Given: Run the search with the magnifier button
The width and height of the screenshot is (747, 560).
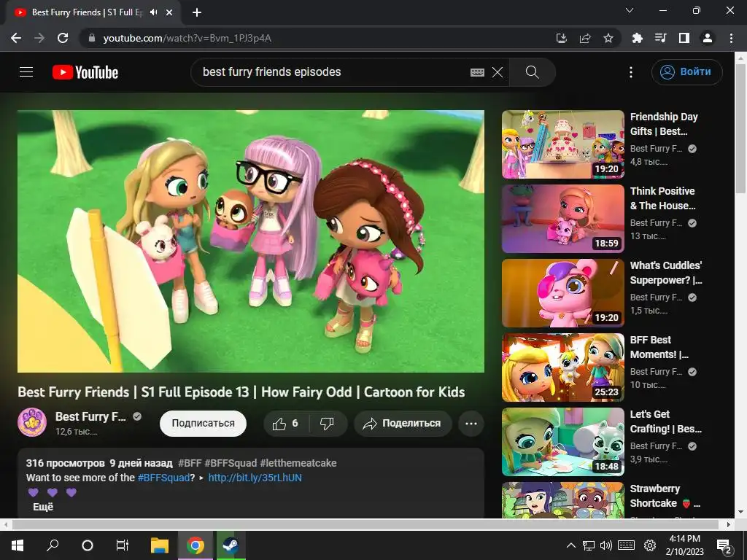Looking at the screenshot, I should (x=532, y=72).
